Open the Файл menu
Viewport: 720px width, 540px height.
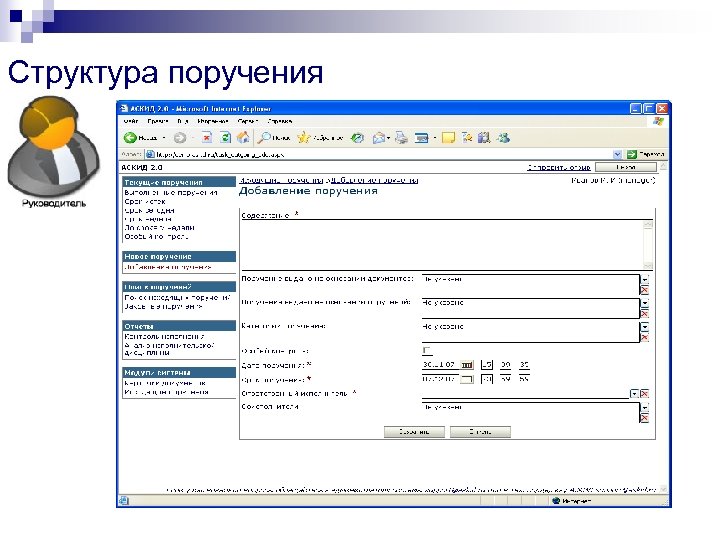click(131, 121)
